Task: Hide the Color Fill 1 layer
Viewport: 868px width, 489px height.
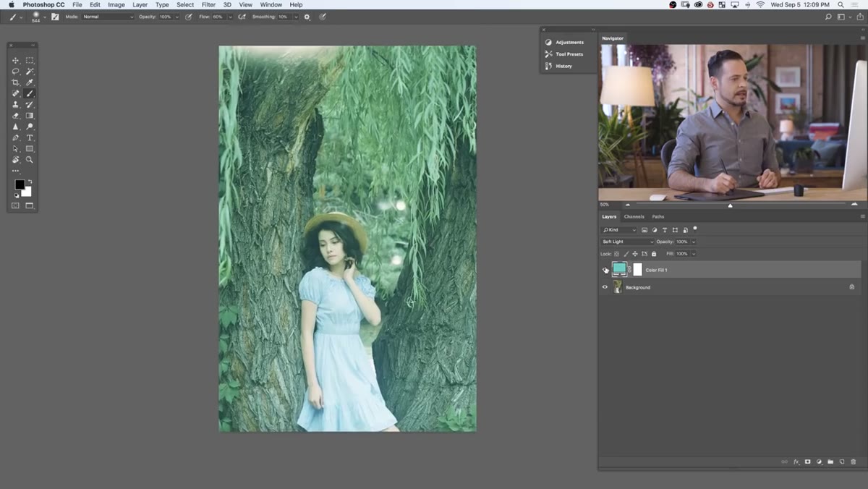Action: coord(605,270)
